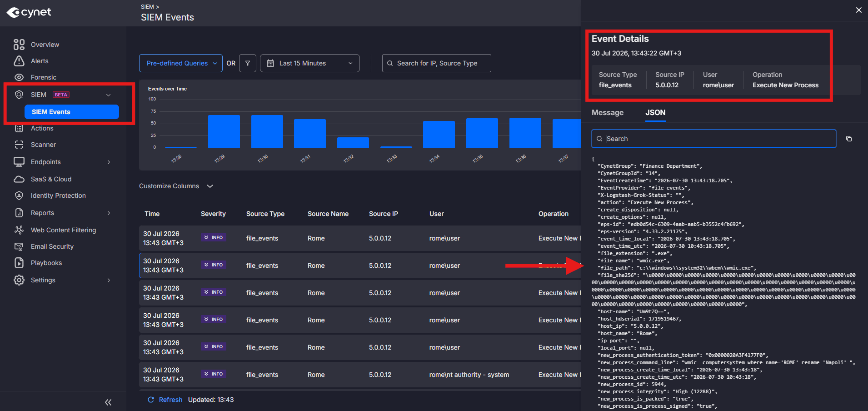Open the Endpoints monitor icon
Viewport: 868px width, 411px height.
19,162
